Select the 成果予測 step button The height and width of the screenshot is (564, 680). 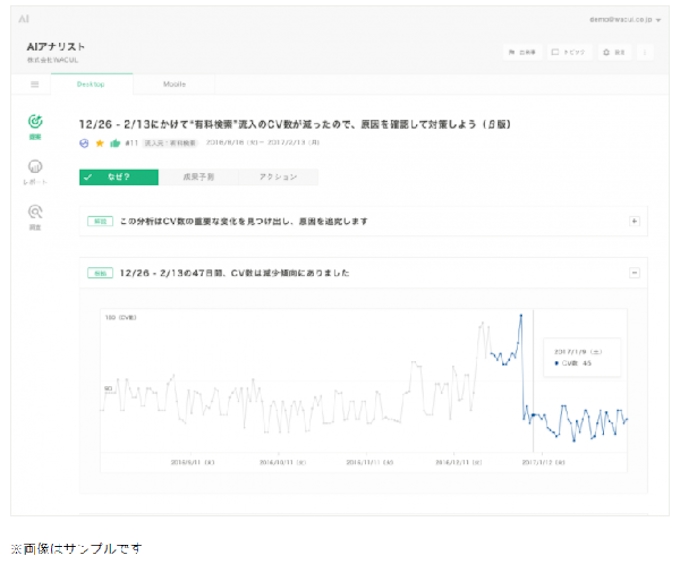198,177
